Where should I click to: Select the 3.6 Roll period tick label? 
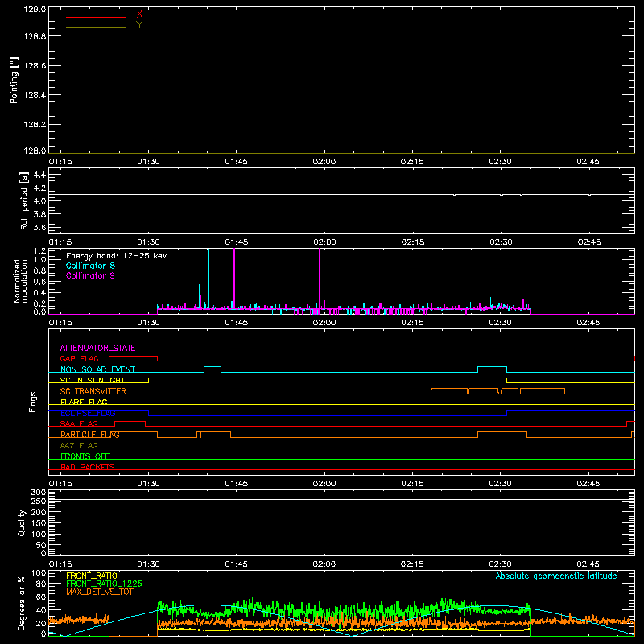coord(39,228)
